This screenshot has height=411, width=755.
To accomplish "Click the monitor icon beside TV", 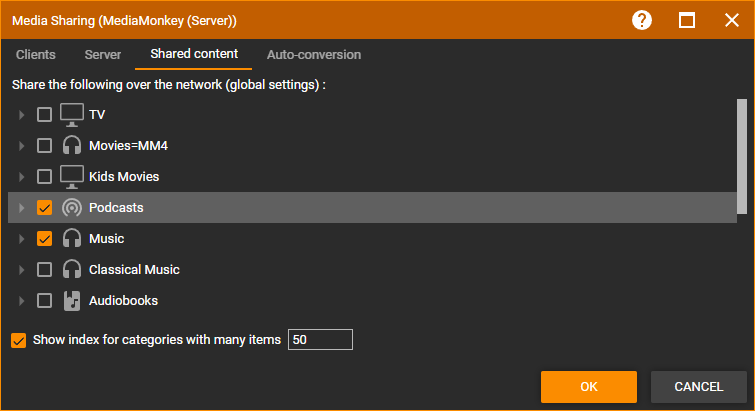I will tap(72, 115).
